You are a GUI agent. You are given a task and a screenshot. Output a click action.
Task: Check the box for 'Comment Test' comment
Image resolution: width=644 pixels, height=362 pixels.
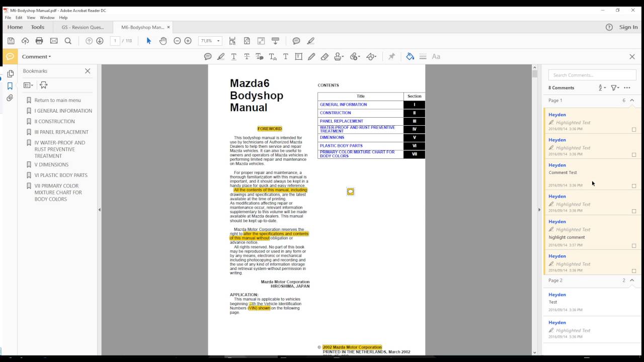click(x=634, y=186)
